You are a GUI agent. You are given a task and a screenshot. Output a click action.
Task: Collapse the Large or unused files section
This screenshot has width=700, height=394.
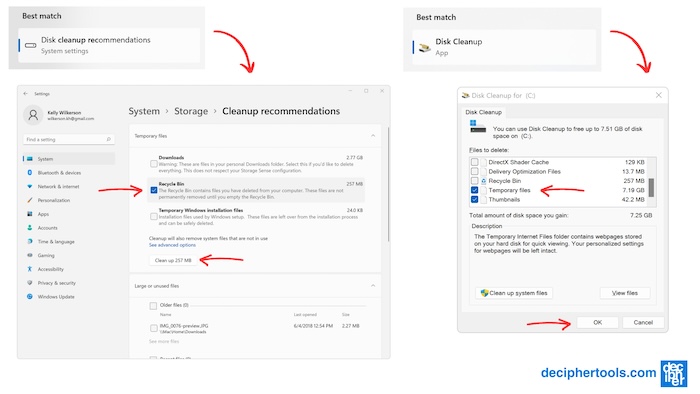pos(373,286)
